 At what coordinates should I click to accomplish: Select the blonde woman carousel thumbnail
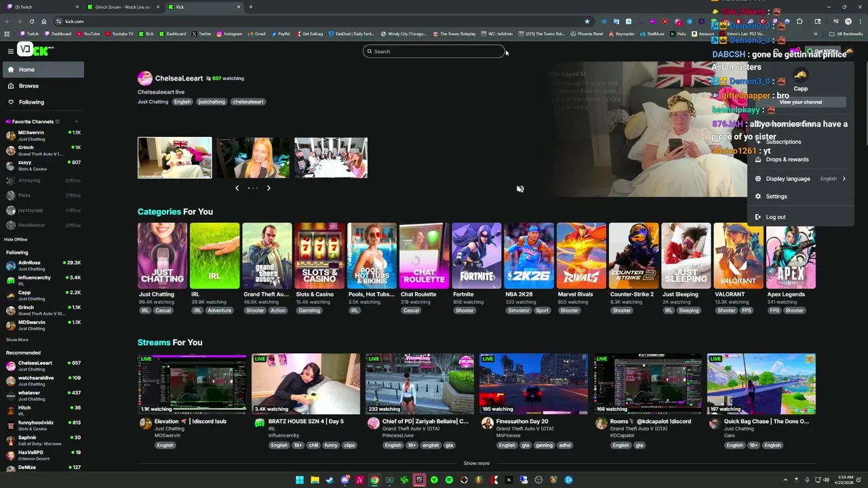253,158
